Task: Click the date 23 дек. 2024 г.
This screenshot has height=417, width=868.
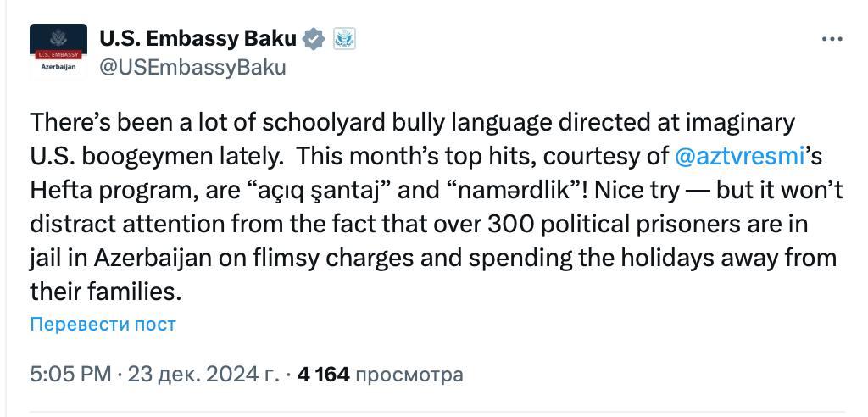Action: click(203, 374)
